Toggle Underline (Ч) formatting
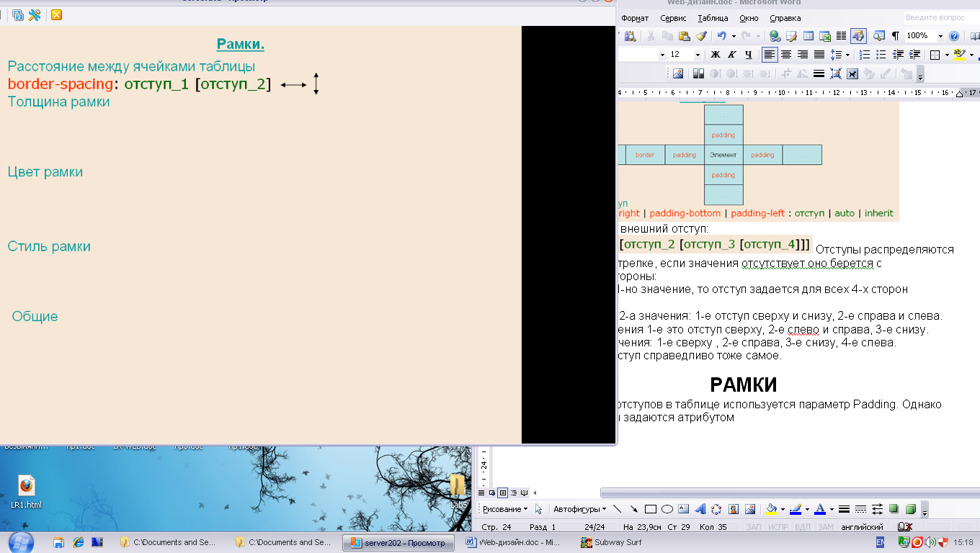Image resolution: width=980 pixels, height=553 pixels. click(x=749, y=55)
